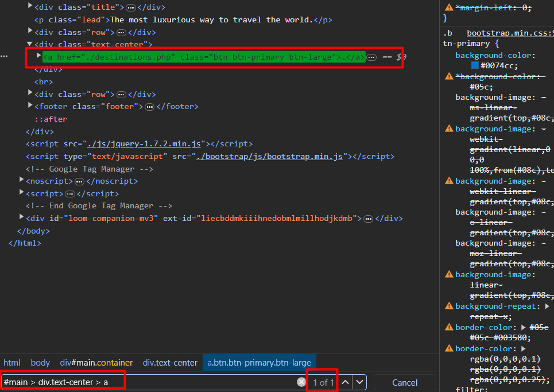Select the closing html tag line

(25, 243)
